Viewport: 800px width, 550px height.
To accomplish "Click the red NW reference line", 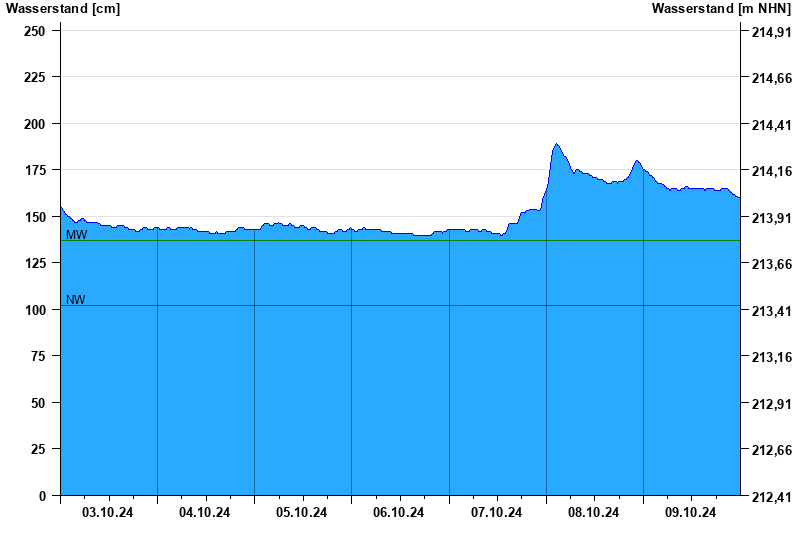I will (401, 306).
